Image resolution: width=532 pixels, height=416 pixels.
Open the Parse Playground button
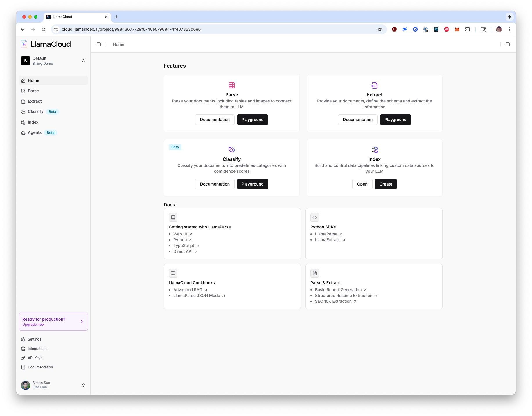(x=252, y=120)
